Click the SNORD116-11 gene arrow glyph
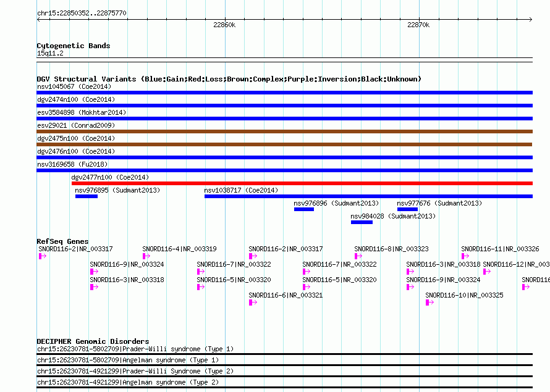 (x=465, y=256)
